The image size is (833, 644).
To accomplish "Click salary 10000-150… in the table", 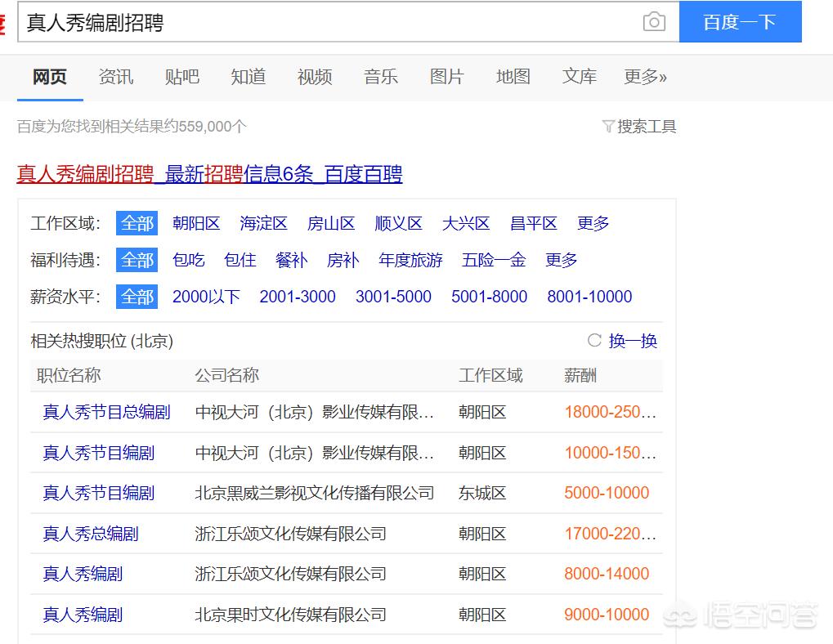I will pos(611,453).
